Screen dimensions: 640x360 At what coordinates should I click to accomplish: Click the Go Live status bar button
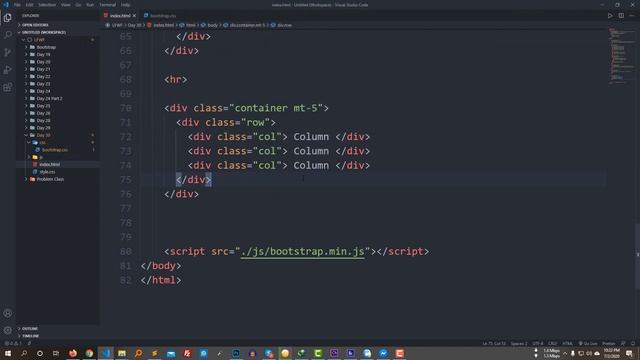pos(588,343)
